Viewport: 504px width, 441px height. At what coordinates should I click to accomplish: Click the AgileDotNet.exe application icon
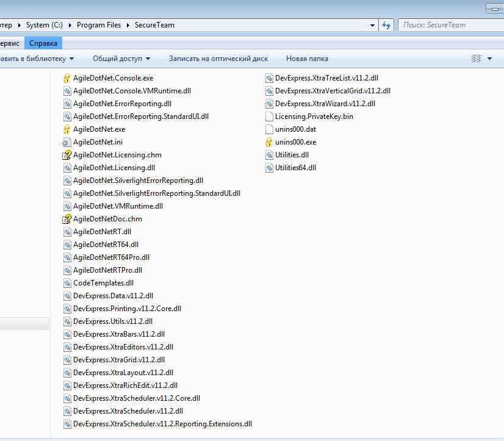pos(67,129)
